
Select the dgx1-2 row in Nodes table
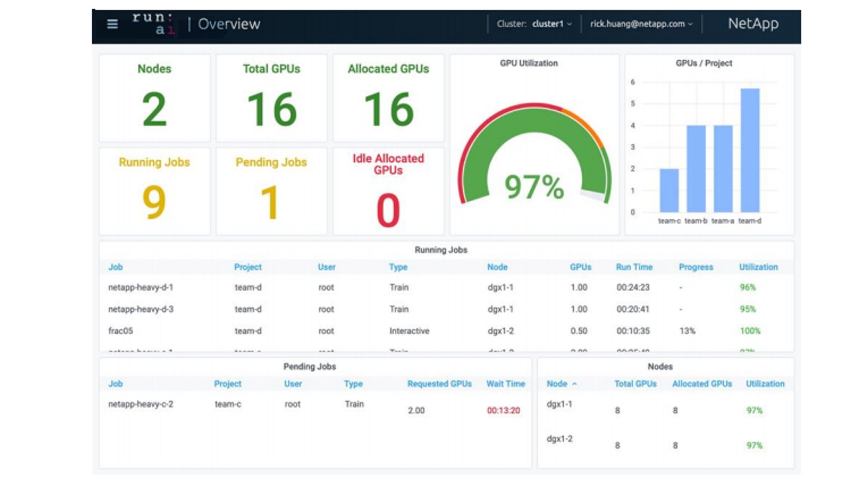(666, 442)
